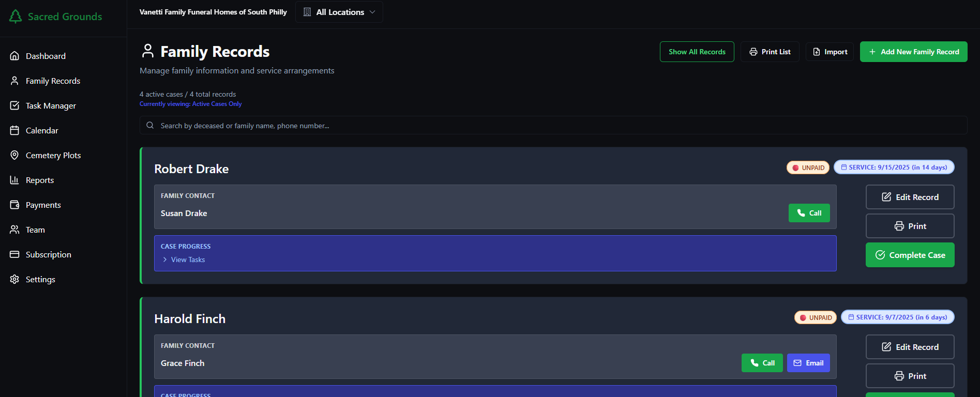
Task: Expand View Tasks for Robert Drake
Action: coord(184,259)
